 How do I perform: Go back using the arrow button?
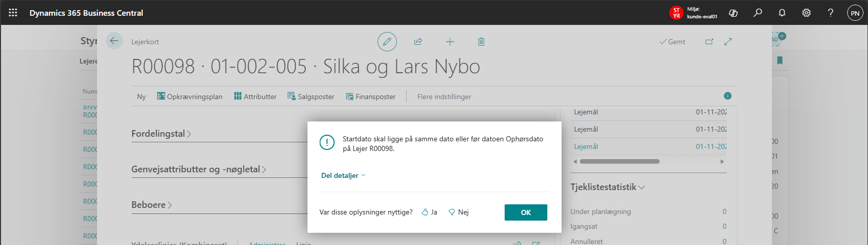point(114,41)
